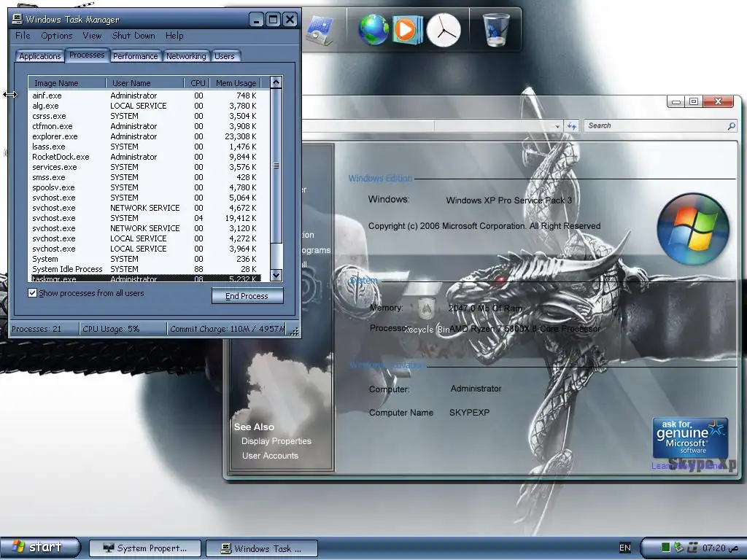Screen dimensions: 747x560
Task: Select the csrss.exe process row
Action: click(146, 116)
